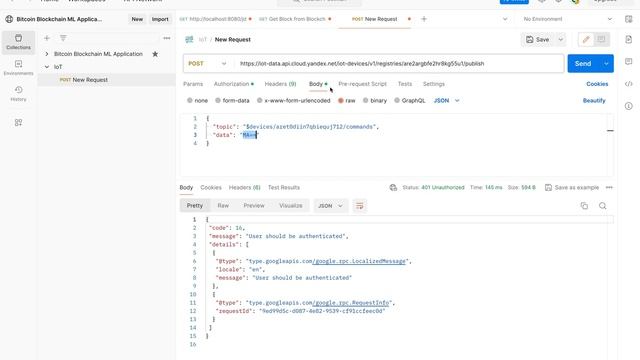Open the POST method dropdown

point(207,64)
